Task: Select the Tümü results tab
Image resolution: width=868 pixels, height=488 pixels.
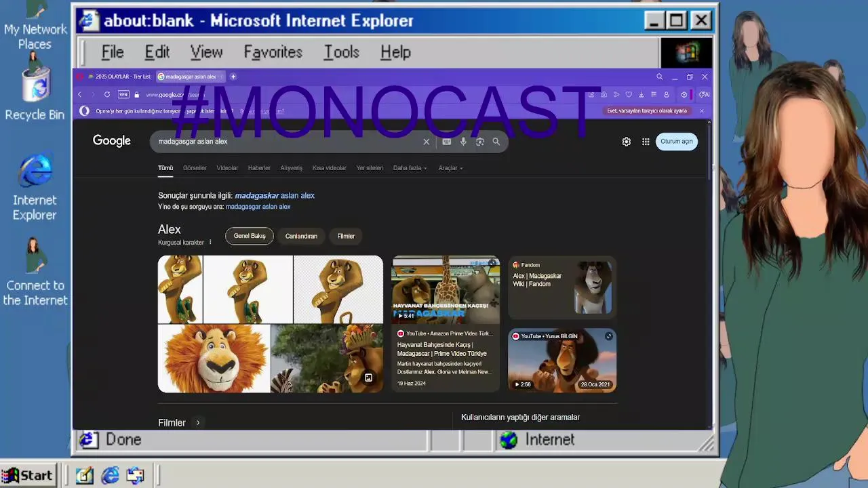Action: pos(165,168)
